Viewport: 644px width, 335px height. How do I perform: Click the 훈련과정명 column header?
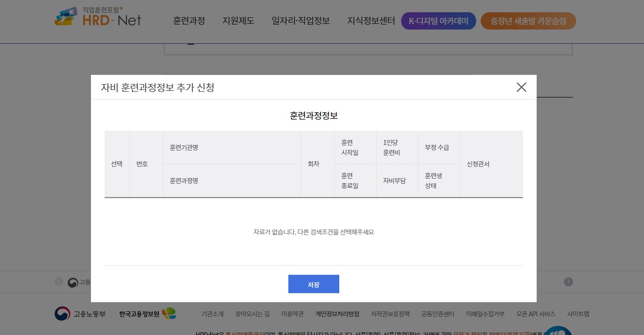coord(232,180)
